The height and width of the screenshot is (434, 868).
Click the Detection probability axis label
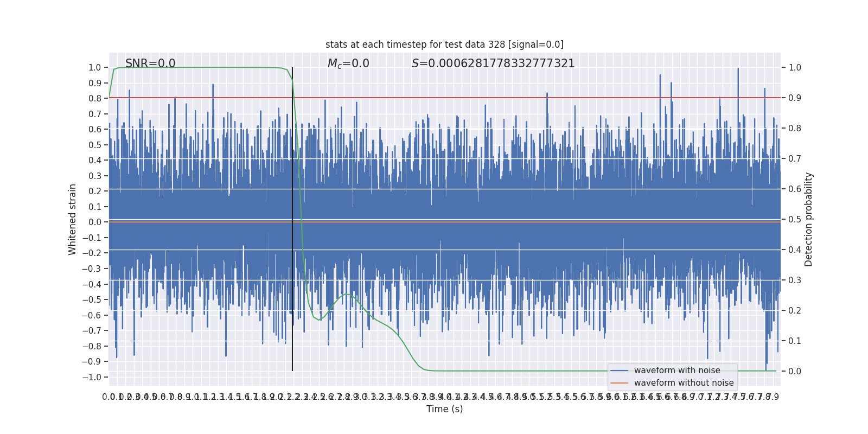(809, 219)
